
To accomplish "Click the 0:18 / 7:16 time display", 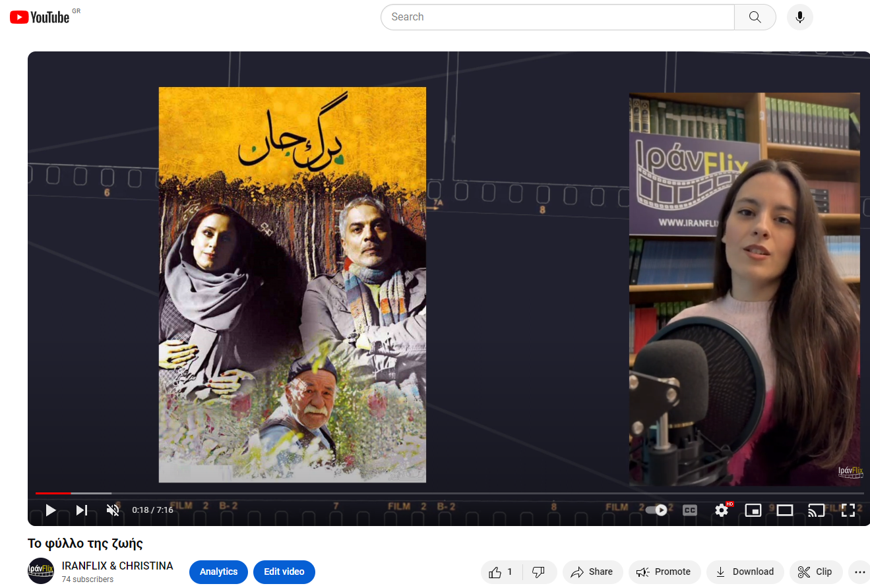I will (152, 510).
